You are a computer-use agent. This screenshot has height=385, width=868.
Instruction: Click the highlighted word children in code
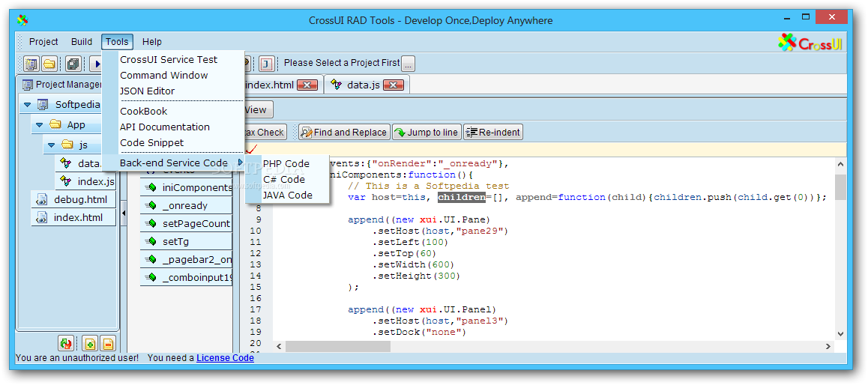pos(462,197)
